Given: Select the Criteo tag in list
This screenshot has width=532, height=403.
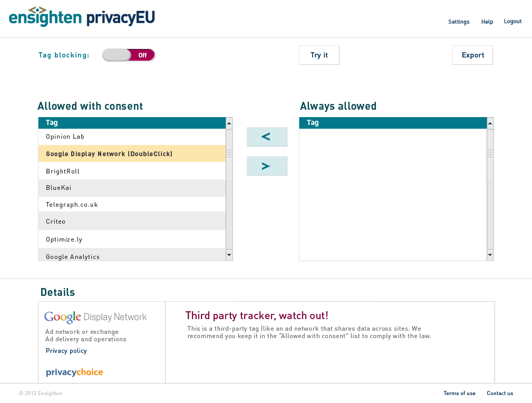Looking at the screenshot, I should coord(132,222).
